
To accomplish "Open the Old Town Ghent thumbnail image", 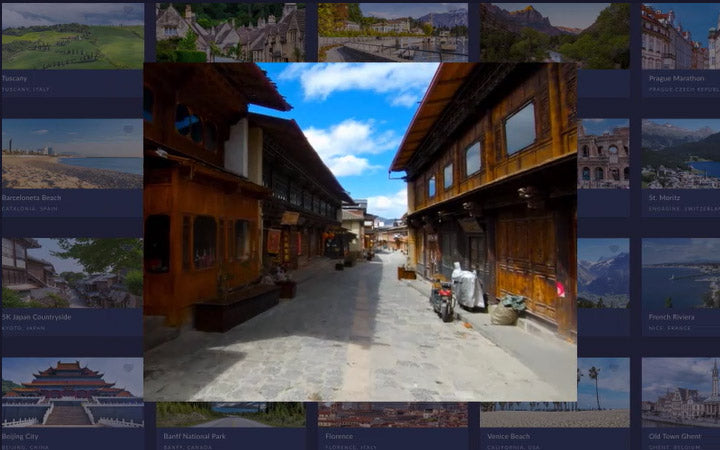I will coord(681,392).
